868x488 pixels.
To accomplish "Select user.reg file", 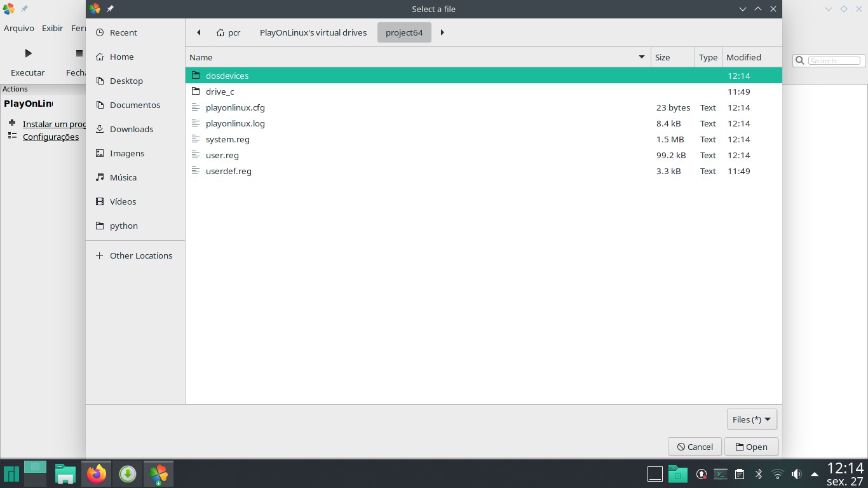I will pyautogui.click(x=484, y=155).
